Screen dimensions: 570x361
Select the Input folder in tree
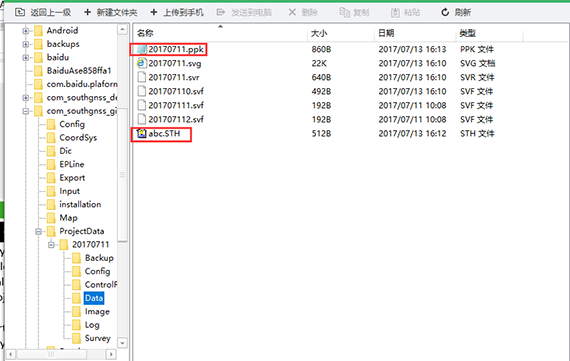pyautogui.click(x=69, y=191)
